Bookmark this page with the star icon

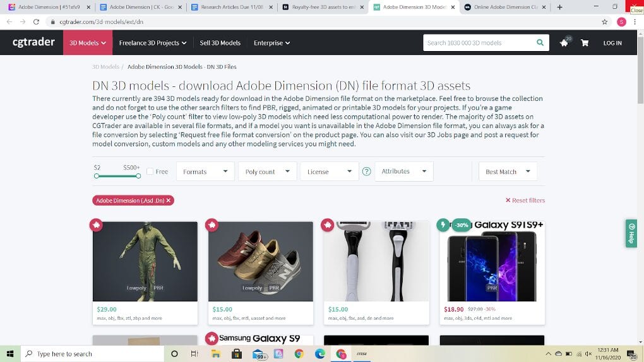pyautogui.click(x=605, y=21)
